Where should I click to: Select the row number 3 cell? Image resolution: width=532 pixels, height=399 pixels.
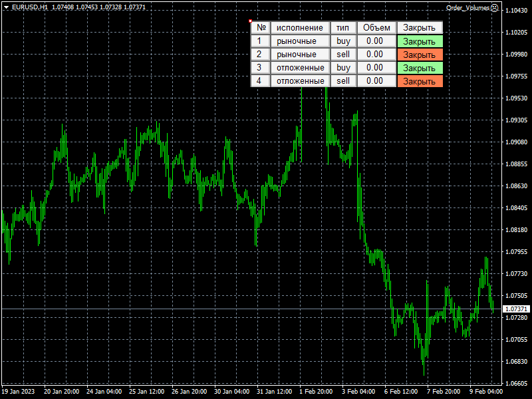click(260, 68)
